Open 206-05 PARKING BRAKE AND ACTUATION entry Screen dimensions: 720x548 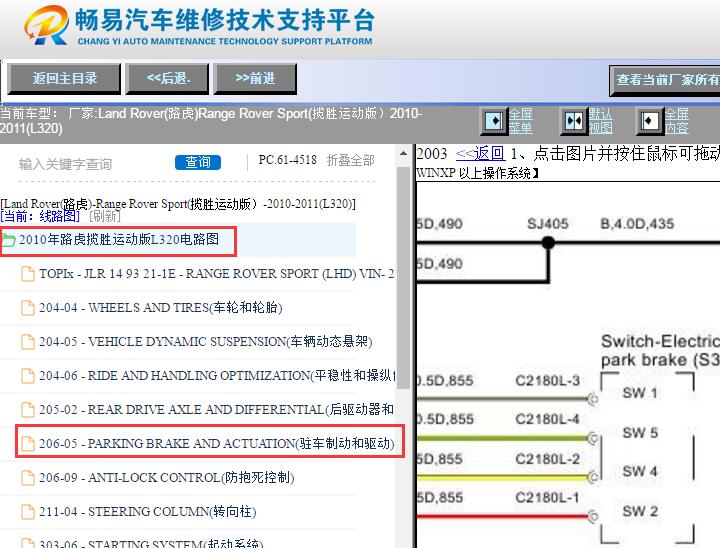pos(217,443)
